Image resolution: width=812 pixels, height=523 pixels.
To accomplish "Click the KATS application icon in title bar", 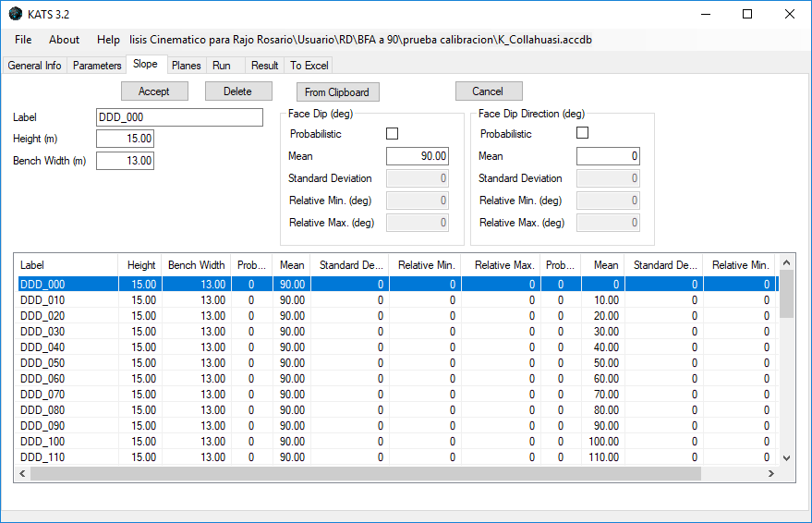I will (x=16, y=14).
